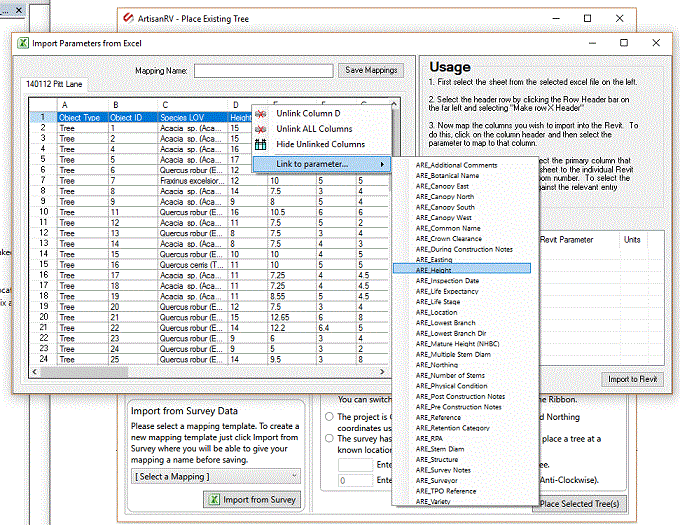This screenshot has height=525, width=680.
Task: Click the Hide Unlinked Columns icon
Action: pos(262,144)
